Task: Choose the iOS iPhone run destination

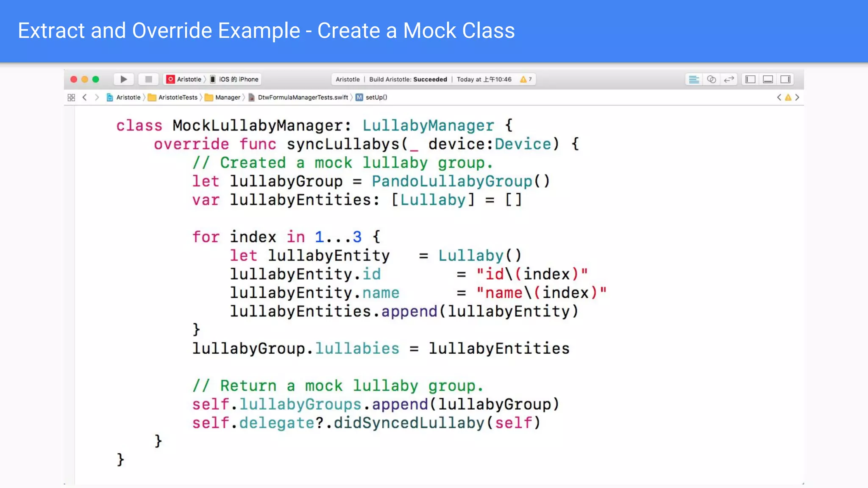Action: (235, 79)
